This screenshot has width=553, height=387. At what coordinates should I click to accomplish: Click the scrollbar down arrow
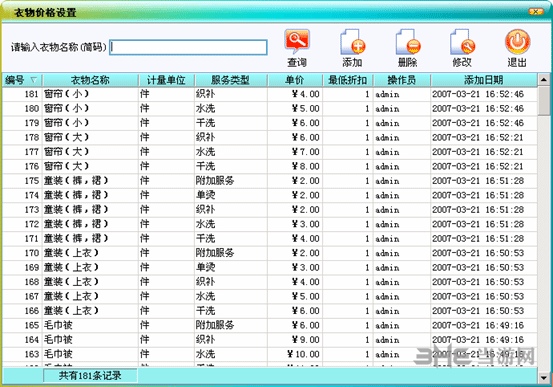543,378
